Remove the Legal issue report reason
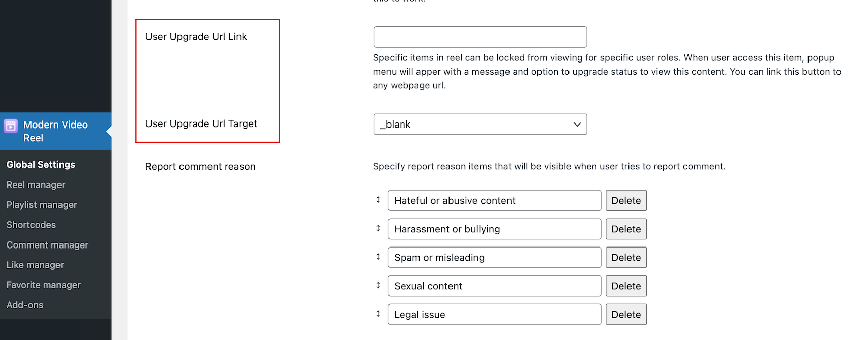868x340 pixels. pos(626,315)
